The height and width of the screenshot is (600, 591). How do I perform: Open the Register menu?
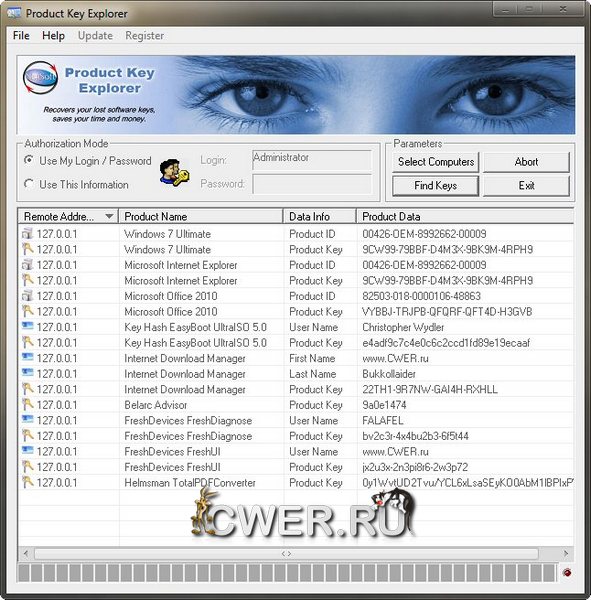pos(144,36)
